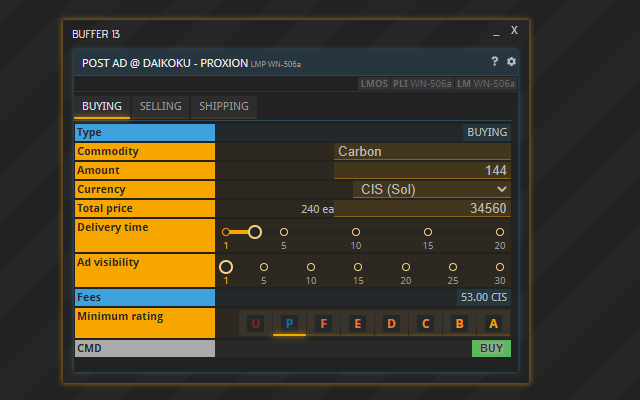
Task: Click the green BUY button
Action: tap(491, 349)
